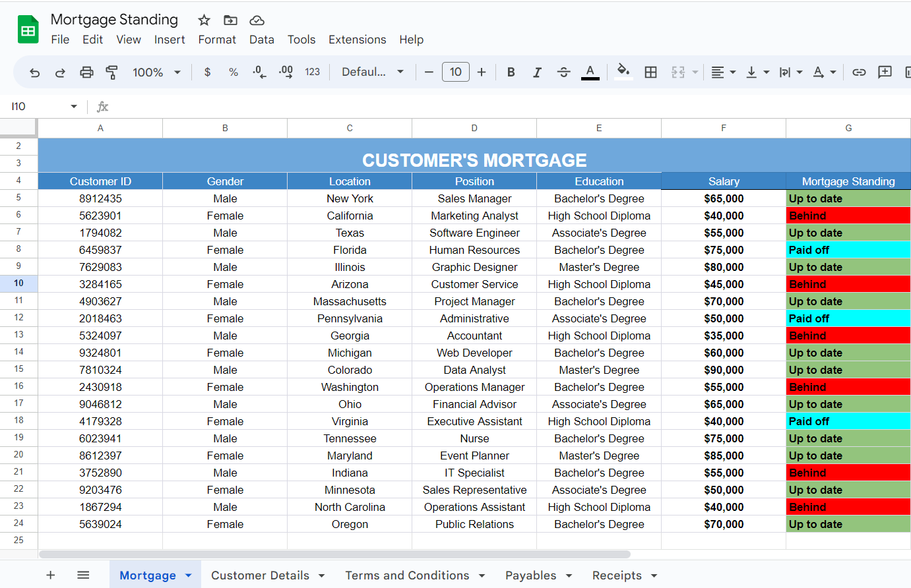Click the formula bar fx icon

[102, 107]
